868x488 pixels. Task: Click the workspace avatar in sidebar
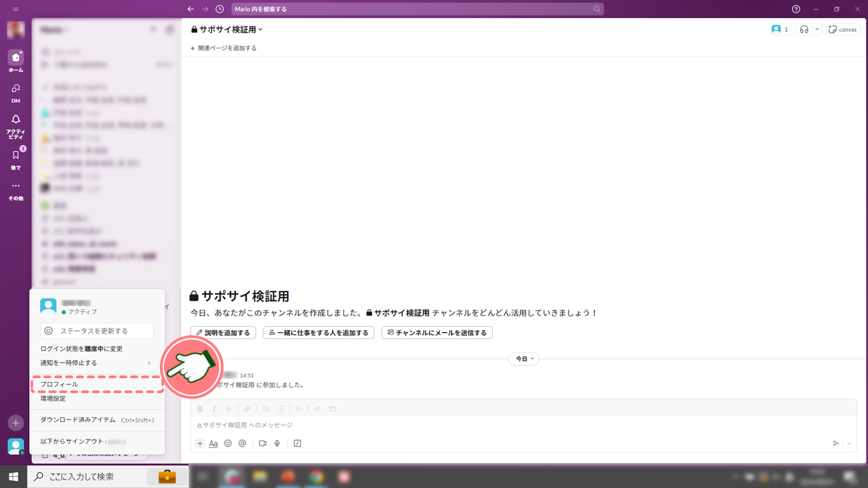(16, 30)
